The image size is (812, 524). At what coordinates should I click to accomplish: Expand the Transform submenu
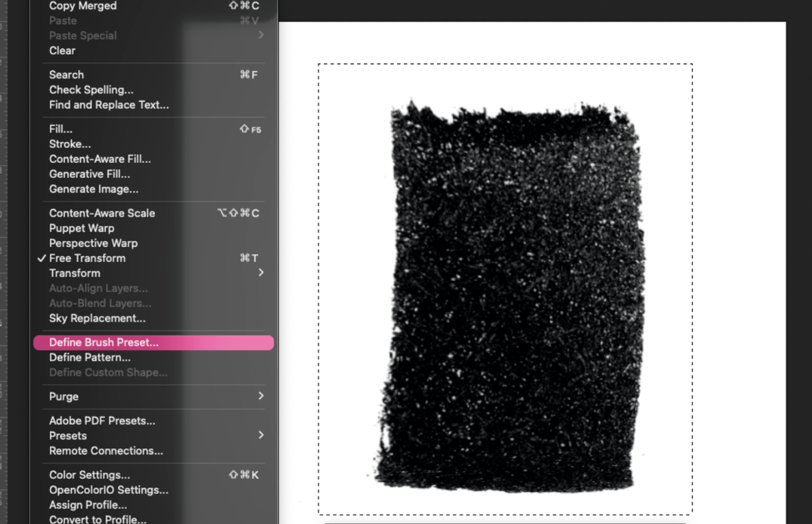point(154,273)
